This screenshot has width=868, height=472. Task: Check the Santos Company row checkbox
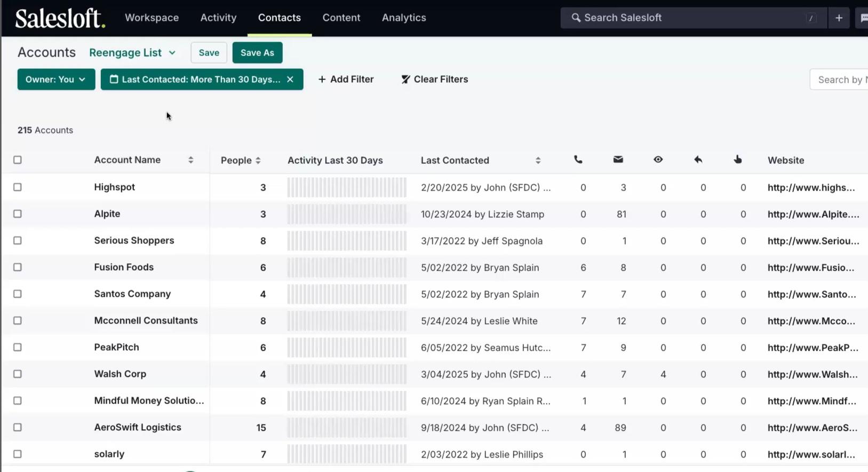click(x=18, y=294)
